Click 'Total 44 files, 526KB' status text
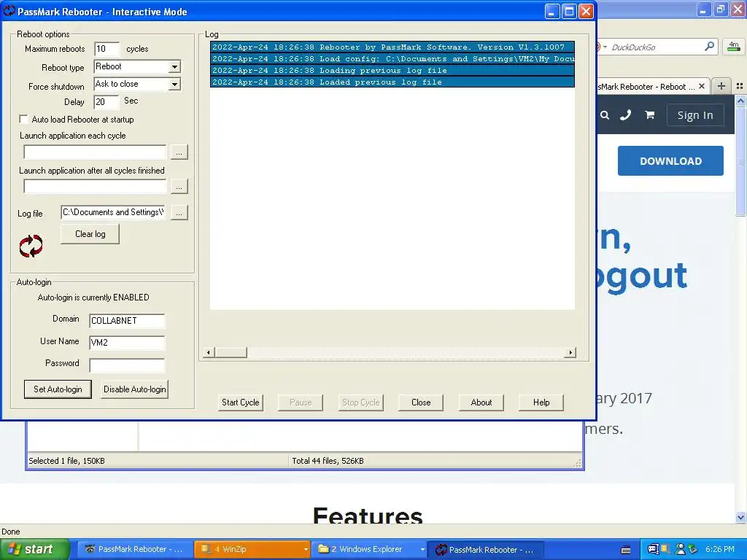The width and height of the screenshot is (747, 560). (x=328, y=461)
